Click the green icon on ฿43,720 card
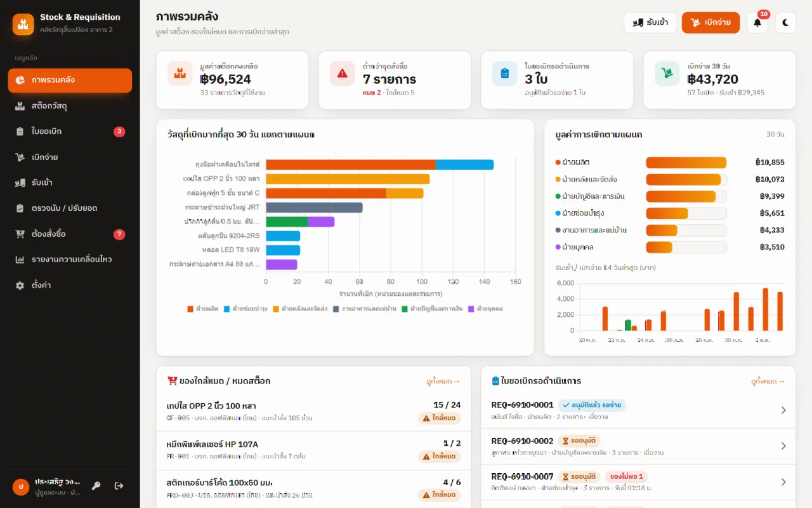The width and height of the screenshot is (812, 508). (x=667, y=74)
